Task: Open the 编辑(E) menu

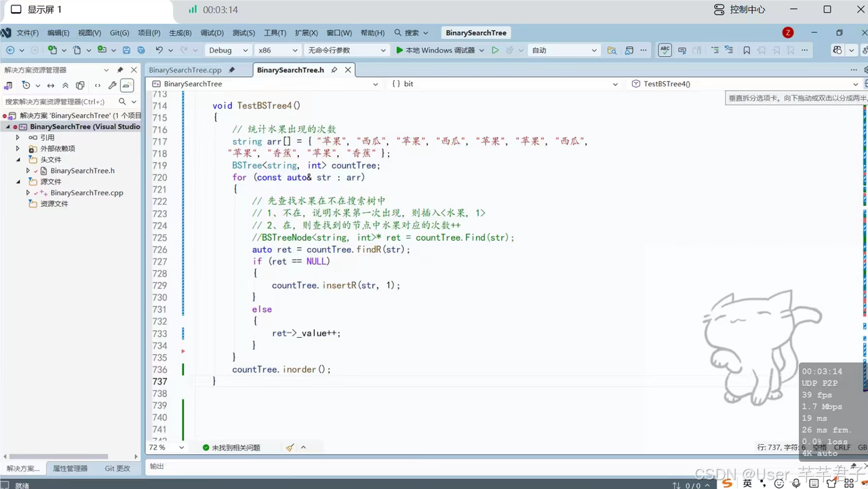Action: point(58,33)
